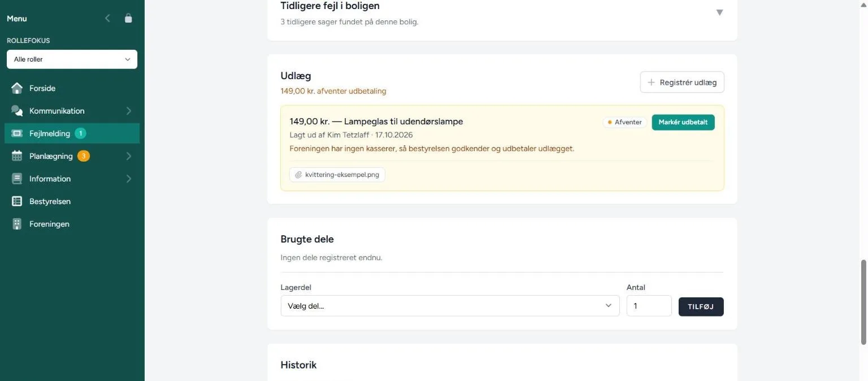Click the page vertical scrollbar thumb
The image size is (868, 381).
pyautogui.click(x=863, y=302)
